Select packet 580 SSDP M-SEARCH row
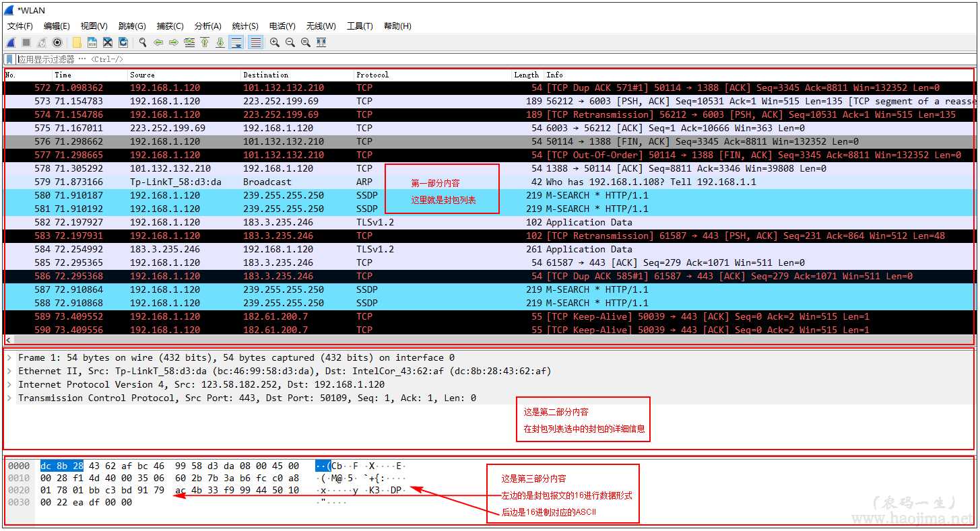The width and height of the screenshot is (980, 531). pyautogui.click(x=489, y=195)
